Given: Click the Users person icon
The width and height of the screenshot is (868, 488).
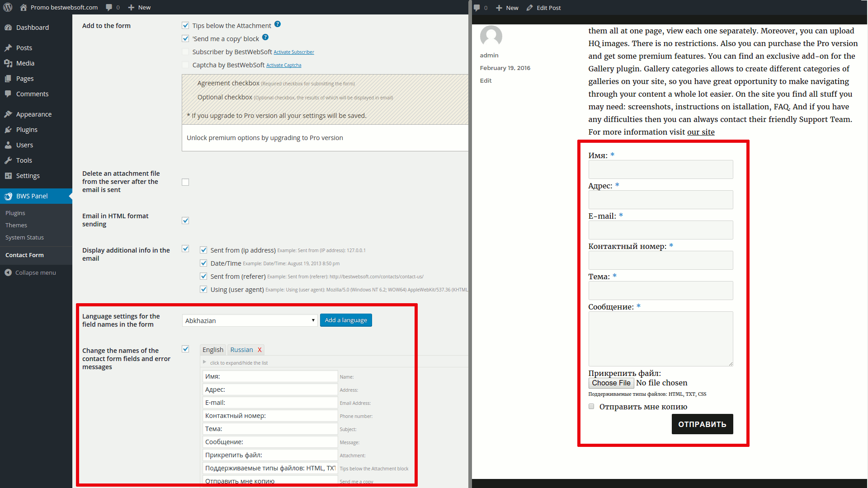Looking at the screenshot, I should [8, 145].
